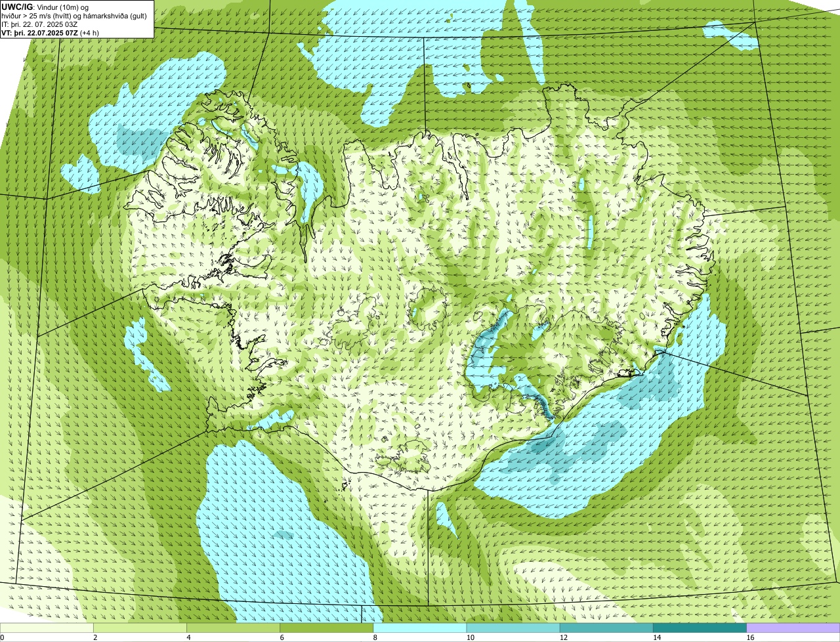Click the dark green 6–8 legend swatch
The height and width of the screenshot is (642, 840).
click(327, 628)
